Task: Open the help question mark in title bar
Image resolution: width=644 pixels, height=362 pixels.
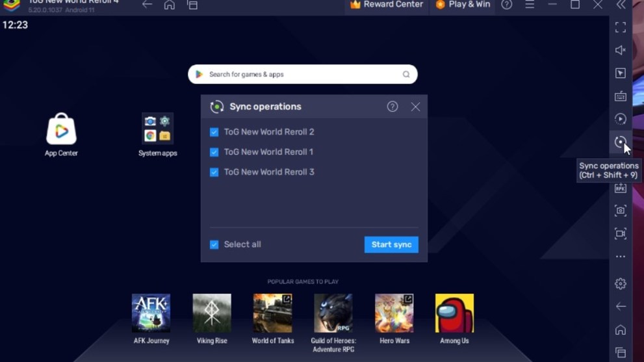Action: pyautogui.click(x=506, y=5)
